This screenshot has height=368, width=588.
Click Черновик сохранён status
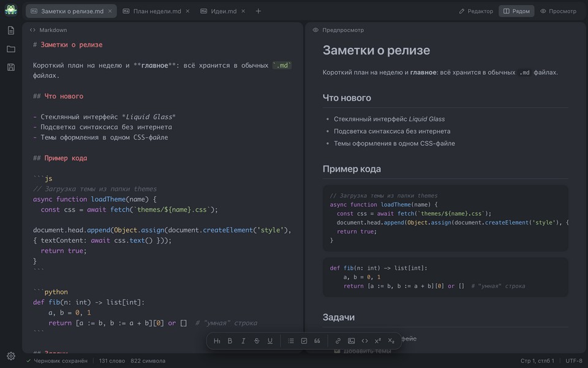56,361
